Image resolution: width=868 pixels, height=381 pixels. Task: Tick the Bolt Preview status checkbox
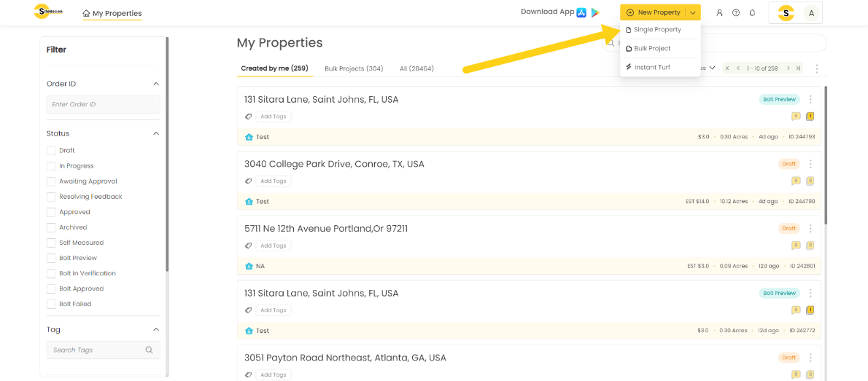(x=51, y=258)
